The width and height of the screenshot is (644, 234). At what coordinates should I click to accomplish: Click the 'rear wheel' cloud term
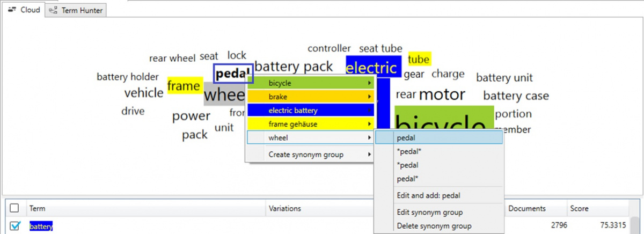pos(172,58)
